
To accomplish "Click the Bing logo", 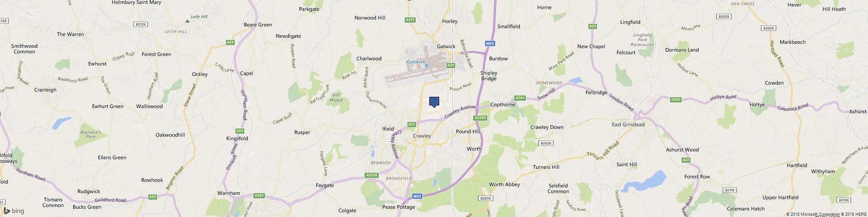I will coord(14,211).
